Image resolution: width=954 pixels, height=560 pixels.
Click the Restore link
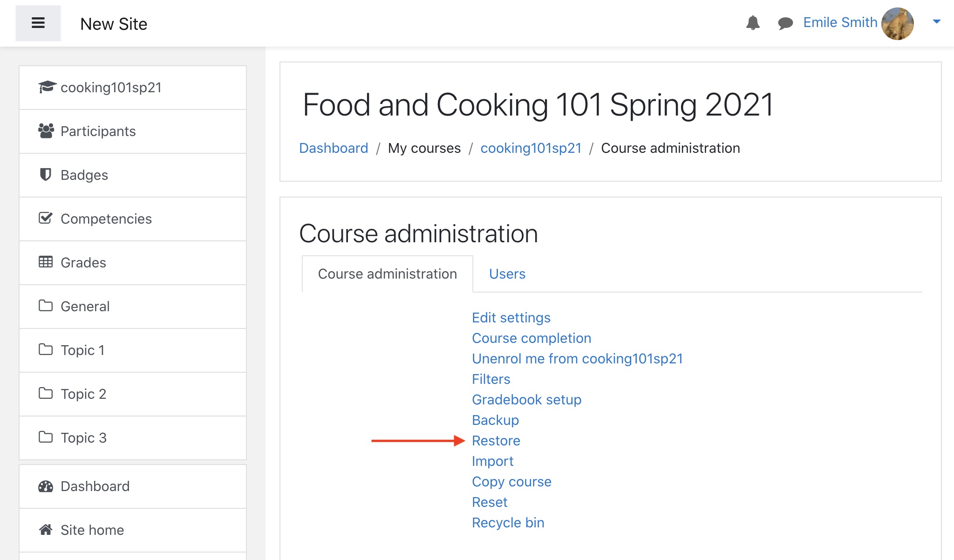496,441
